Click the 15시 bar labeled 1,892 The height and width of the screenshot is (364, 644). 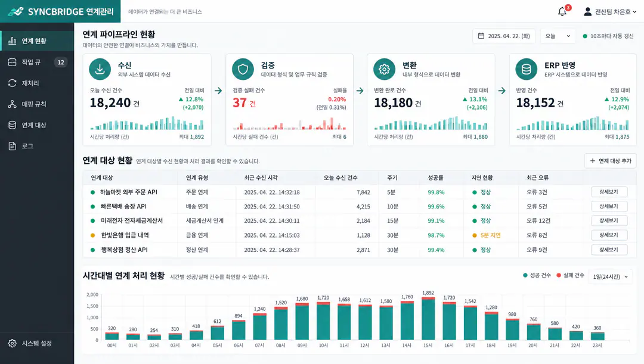click(x=428, y=319)
